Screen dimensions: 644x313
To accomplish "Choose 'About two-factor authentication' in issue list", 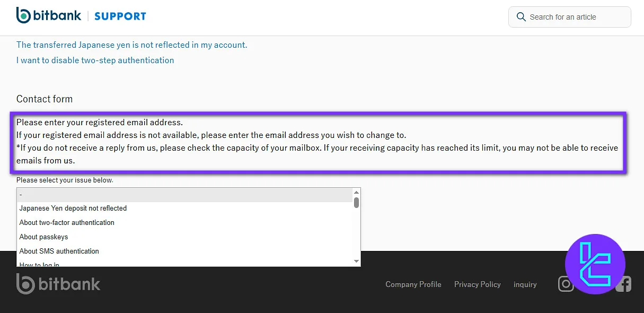I will tap(67, 223).
